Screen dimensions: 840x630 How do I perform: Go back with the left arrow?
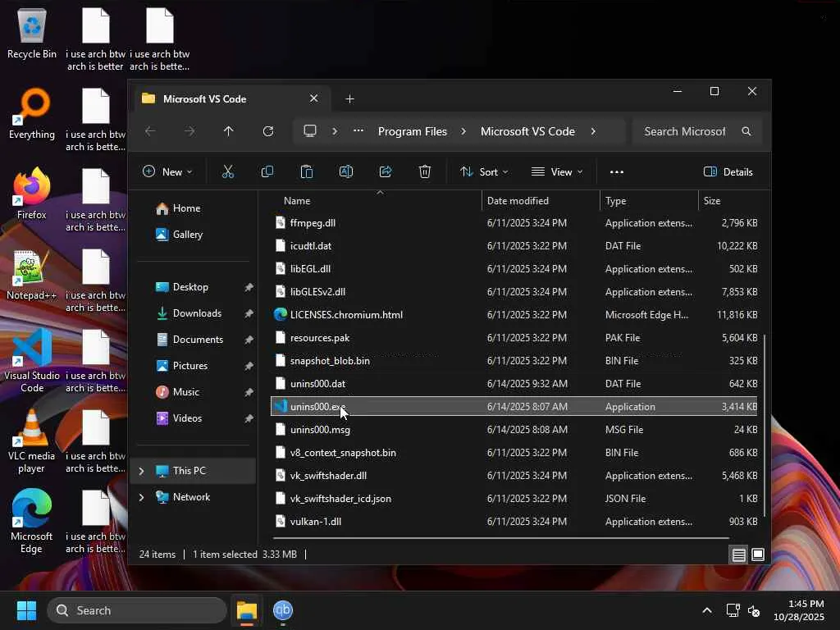(x=151, y=131)
